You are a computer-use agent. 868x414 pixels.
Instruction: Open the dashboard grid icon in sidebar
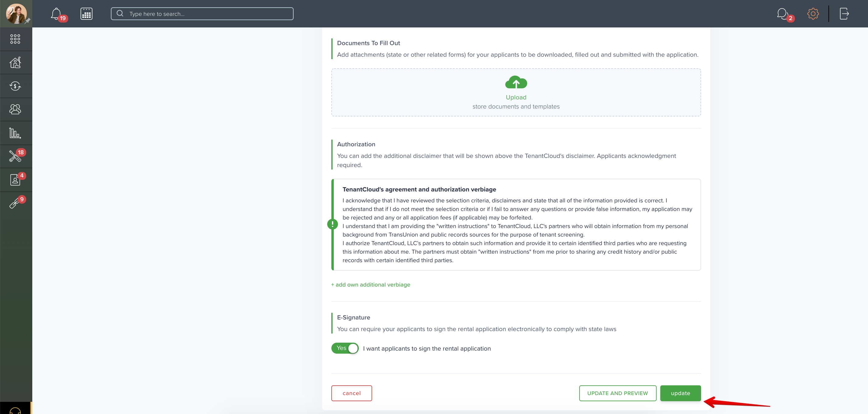[x=15, y=39]
